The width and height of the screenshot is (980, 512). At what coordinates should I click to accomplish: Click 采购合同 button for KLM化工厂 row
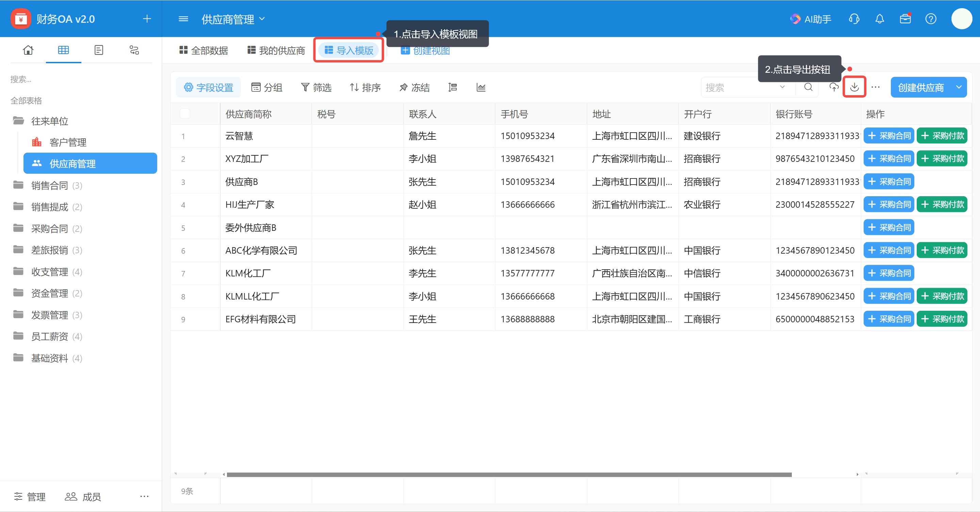[889, 273]
